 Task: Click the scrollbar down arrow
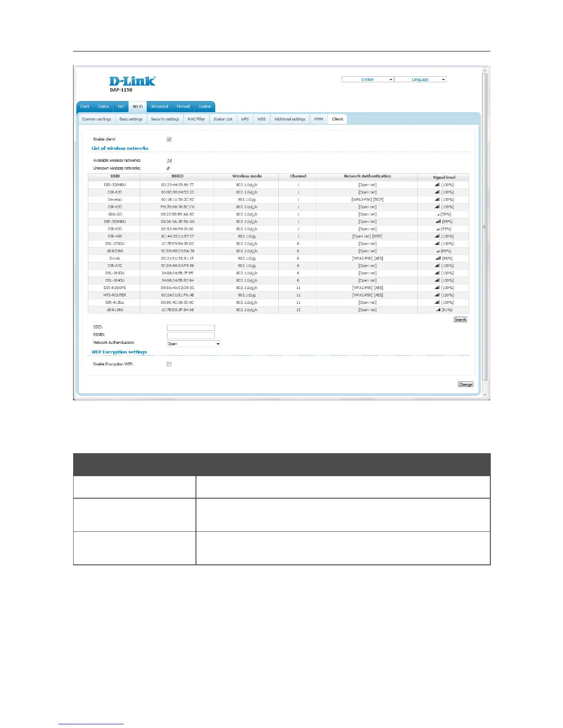485,394
